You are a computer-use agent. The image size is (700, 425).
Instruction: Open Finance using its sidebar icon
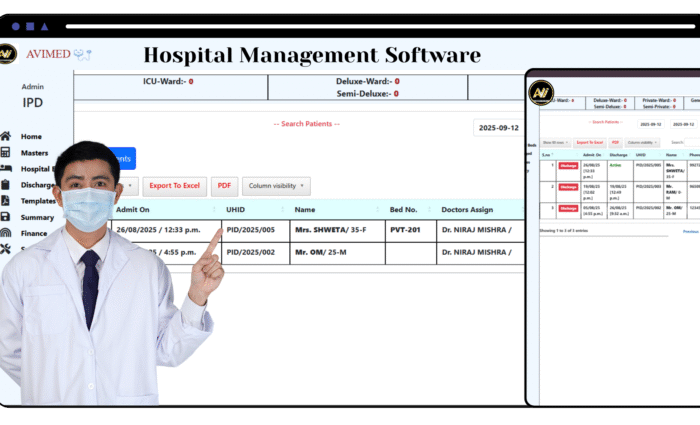pos(6,233)
